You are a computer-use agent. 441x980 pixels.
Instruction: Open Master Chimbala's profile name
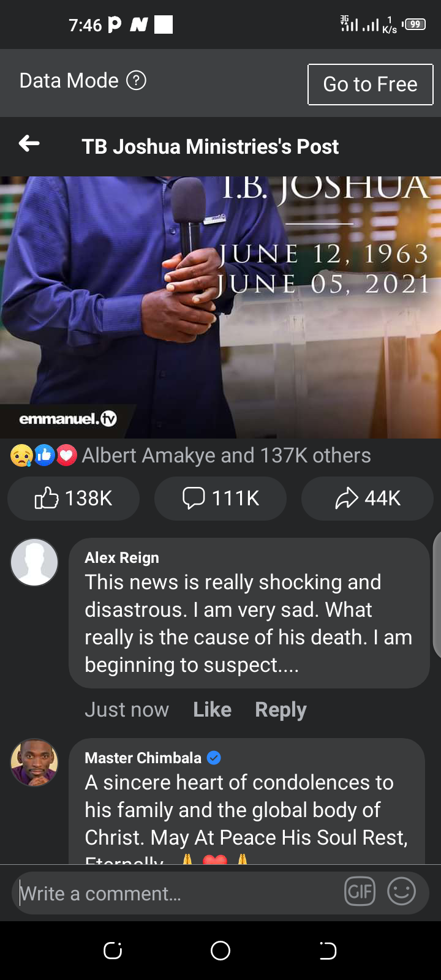coord(143,758)
